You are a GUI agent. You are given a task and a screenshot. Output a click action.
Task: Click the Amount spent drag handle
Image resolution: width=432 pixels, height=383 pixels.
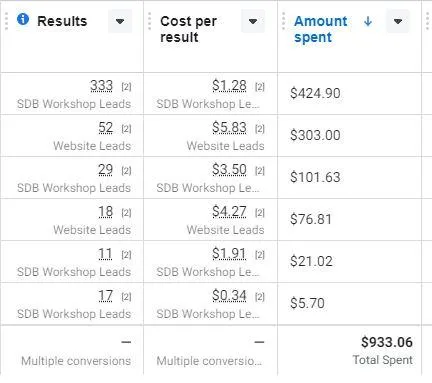pos(283,21)
